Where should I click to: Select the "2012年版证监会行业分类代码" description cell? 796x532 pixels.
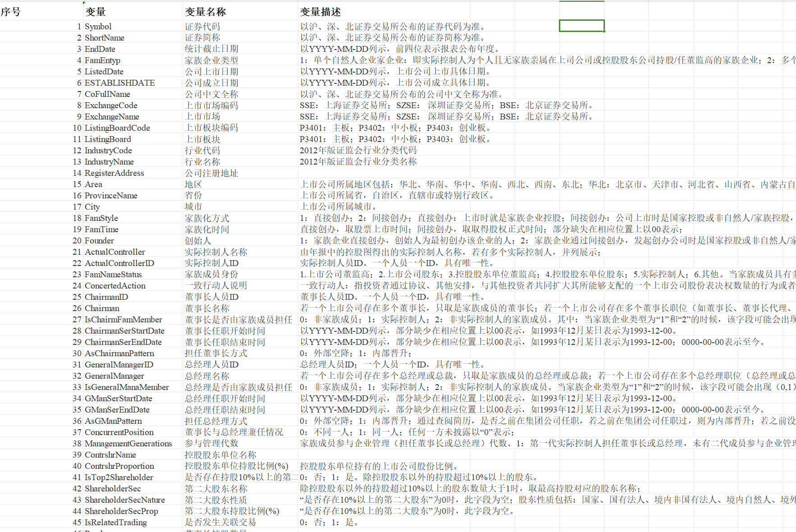click(358, 151)
